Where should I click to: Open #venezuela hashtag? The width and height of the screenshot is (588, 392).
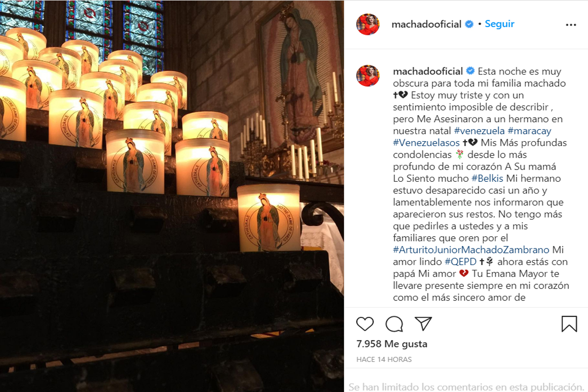pos(479,131)
